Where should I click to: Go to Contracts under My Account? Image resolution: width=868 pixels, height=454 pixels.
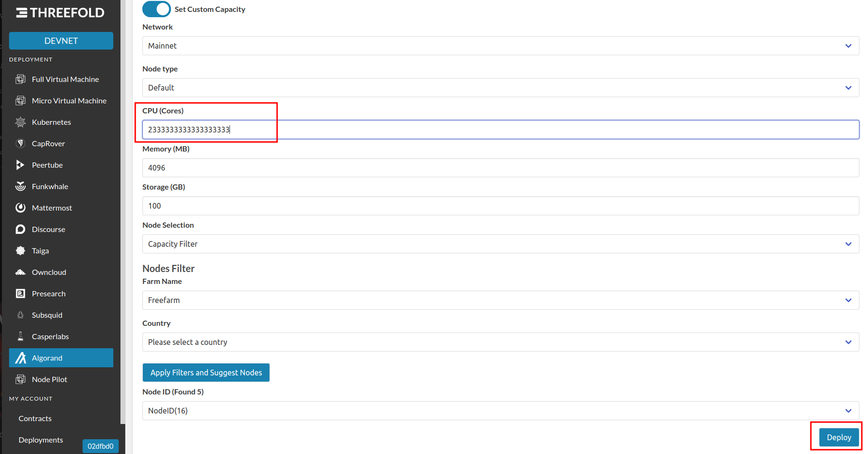(x=35, y=418)
